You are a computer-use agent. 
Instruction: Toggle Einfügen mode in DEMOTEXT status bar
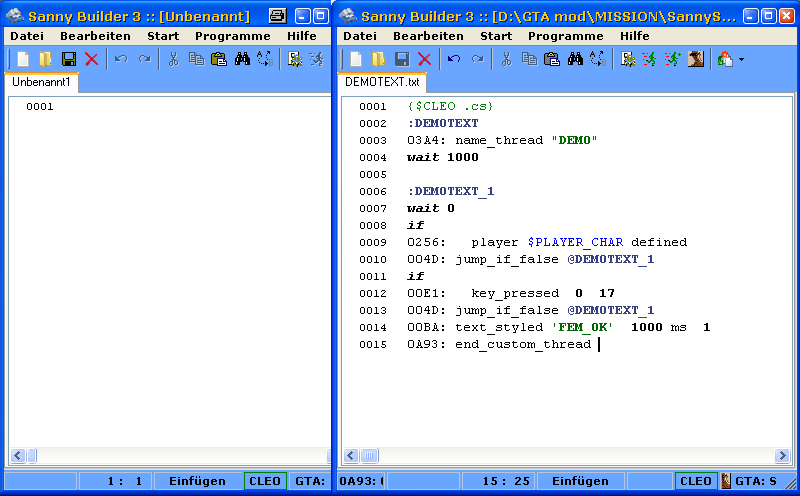click(x=581, y=481)
